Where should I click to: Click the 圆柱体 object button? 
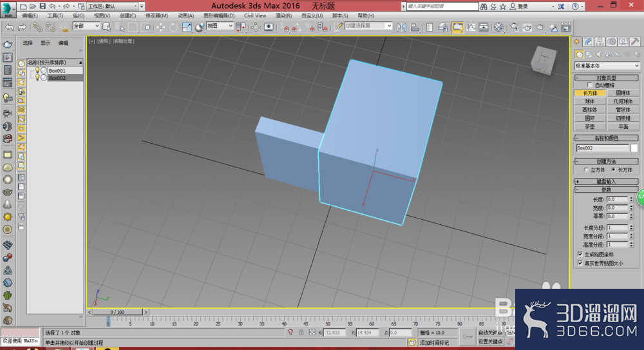590,110
